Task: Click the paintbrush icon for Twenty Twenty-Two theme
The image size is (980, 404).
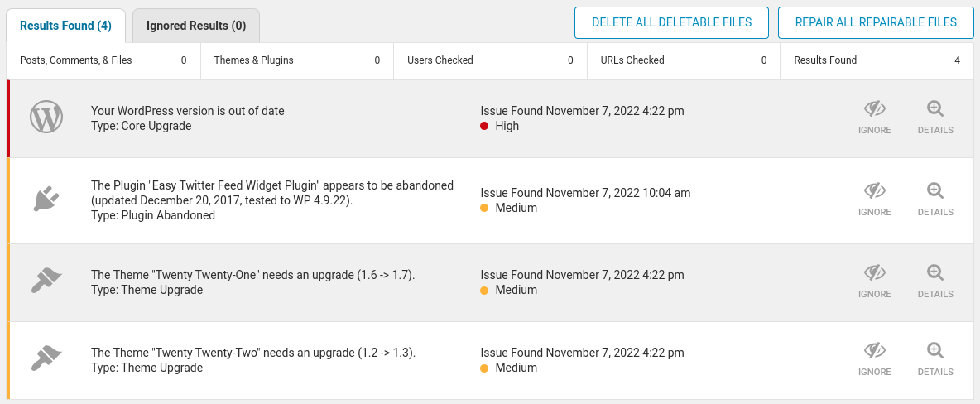Action: (x=46, y=359)
